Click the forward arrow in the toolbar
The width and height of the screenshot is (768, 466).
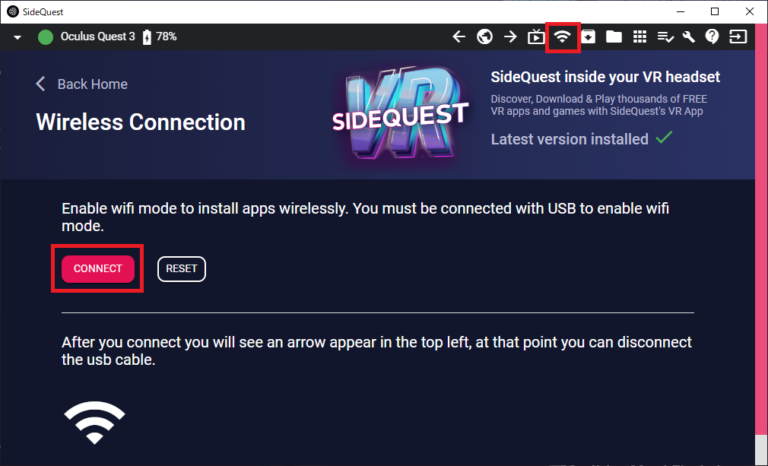(510, 37)
